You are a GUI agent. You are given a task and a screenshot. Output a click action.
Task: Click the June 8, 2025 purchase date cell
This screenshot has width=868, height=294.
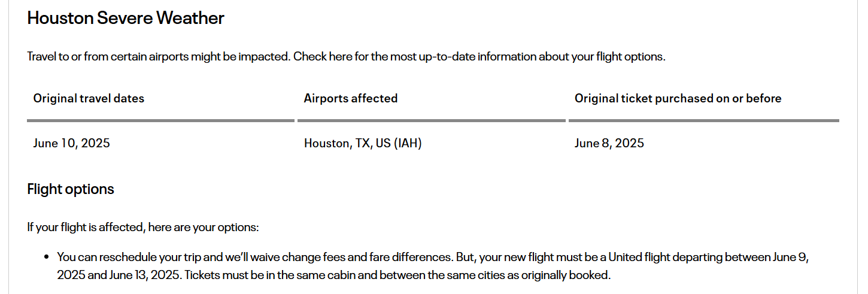609,143
